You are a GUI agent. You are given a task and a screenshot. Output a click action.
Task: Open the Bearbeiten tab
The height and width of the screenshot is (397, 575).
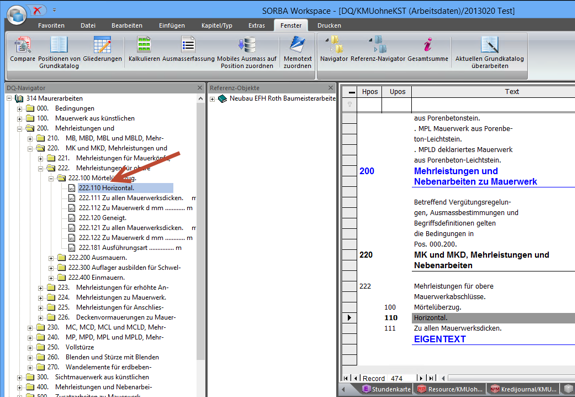click(x=127, y=26)
